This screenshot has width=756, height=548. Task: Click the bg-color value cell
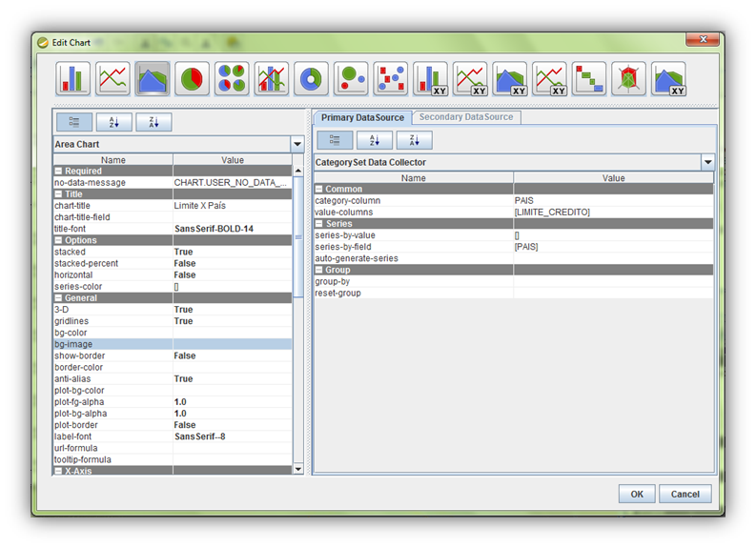click(x=232, y=333)
